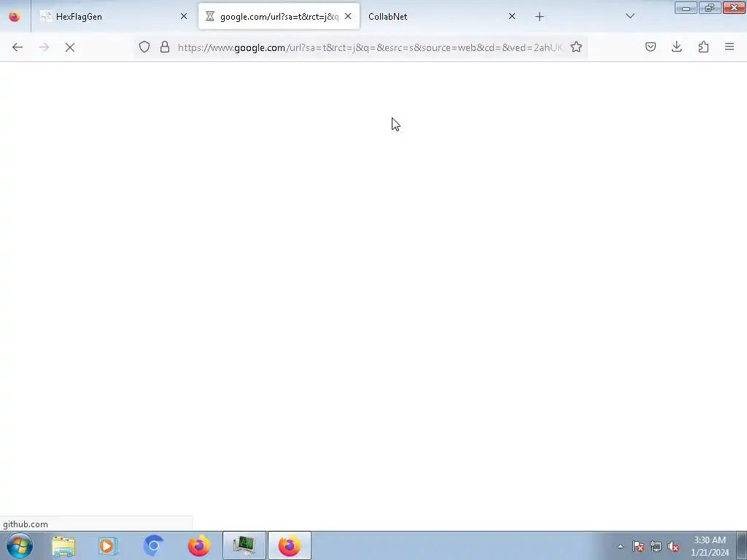
Task: Select the active Firefox taskbar window
Action: 289,545
